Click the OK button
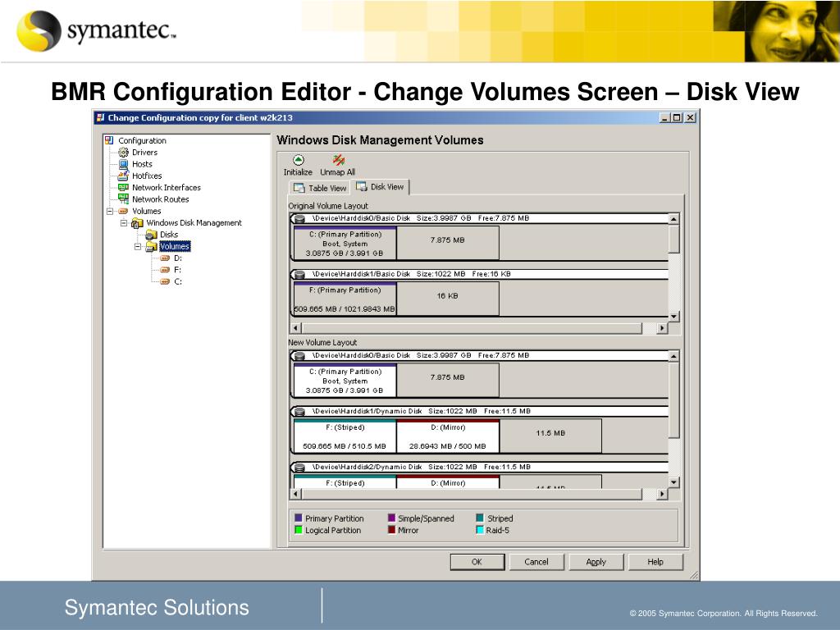Viewport: 840px width, 630px height. [477, 561]
